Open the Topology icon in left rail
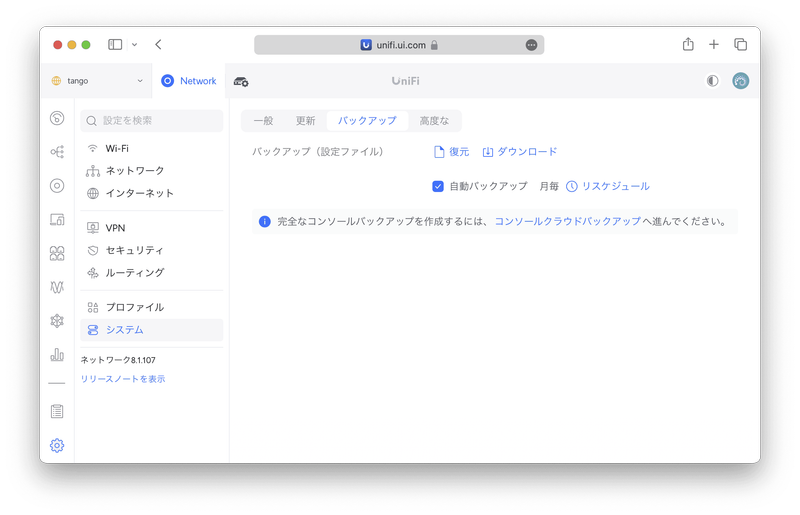This screenshot has height=515, width=800. 57,152
